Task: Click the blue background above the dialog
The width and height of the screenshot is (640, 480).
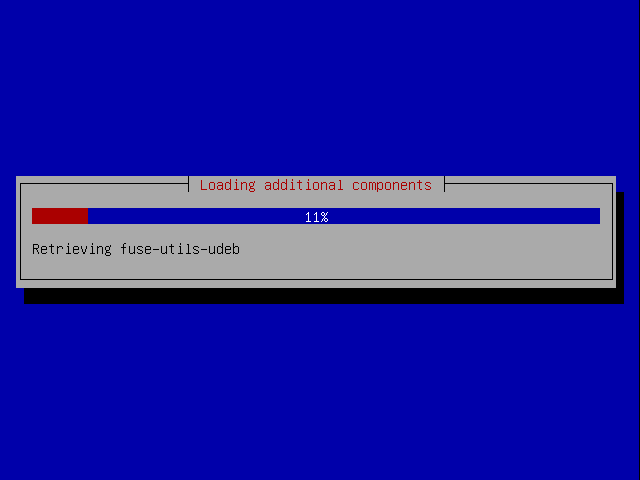Action: pyautogui.click(x=320, y=88)
